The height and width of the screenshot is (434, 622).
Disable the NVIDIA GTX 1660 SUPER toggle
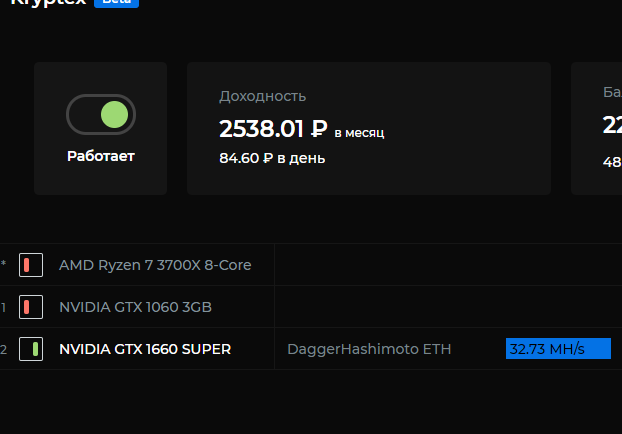31,349
